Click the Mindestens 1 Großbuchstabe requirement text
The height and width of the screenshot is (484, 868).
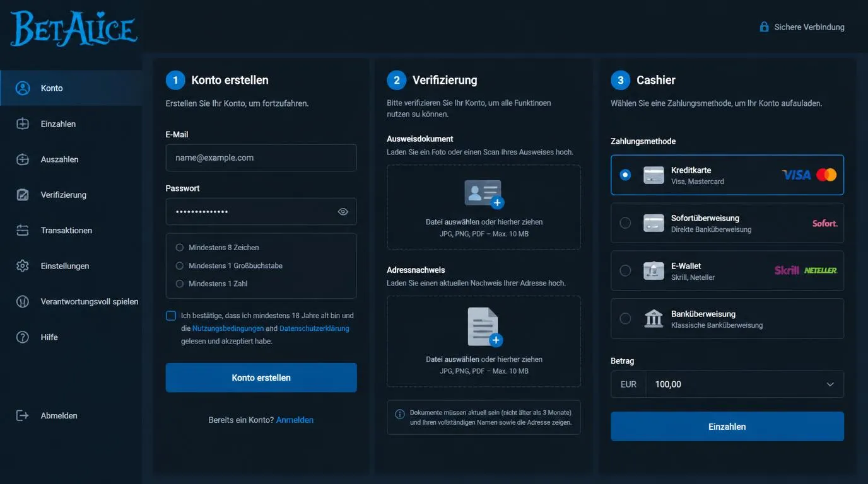point(235,266)
